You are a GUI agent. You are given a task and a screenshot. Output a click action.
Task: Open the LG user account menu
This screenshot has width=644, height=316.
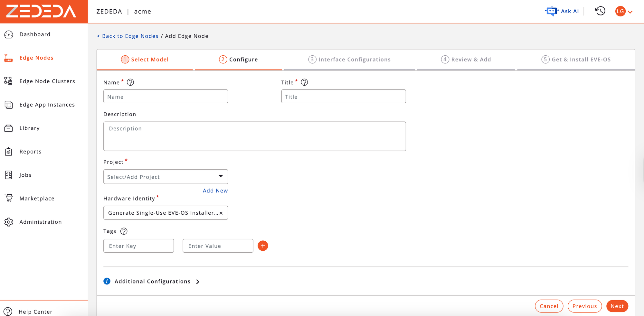click(x=623, y=12)
